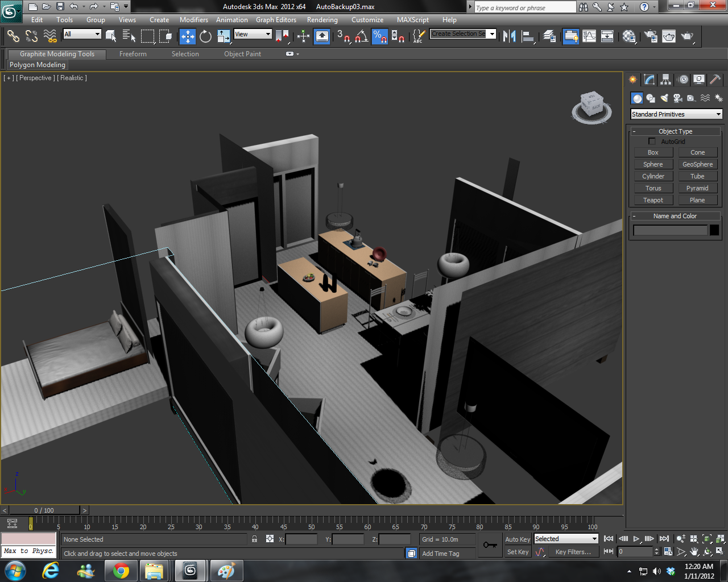
Task: Activate the Pan View hand icon
Action: (x=694, y=551)
